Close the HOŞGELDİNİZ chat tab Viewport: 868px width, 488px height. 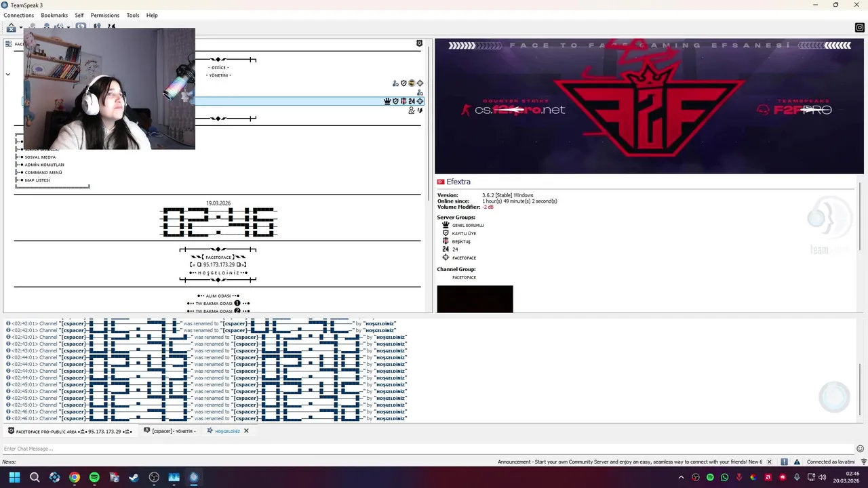[246, 431]
